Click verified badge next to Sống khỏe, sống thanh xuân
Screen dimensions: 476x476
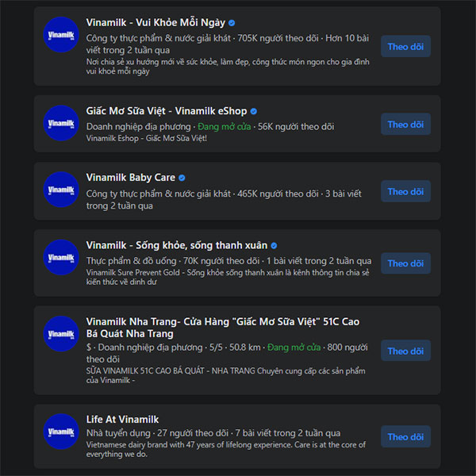coord(274,246)
